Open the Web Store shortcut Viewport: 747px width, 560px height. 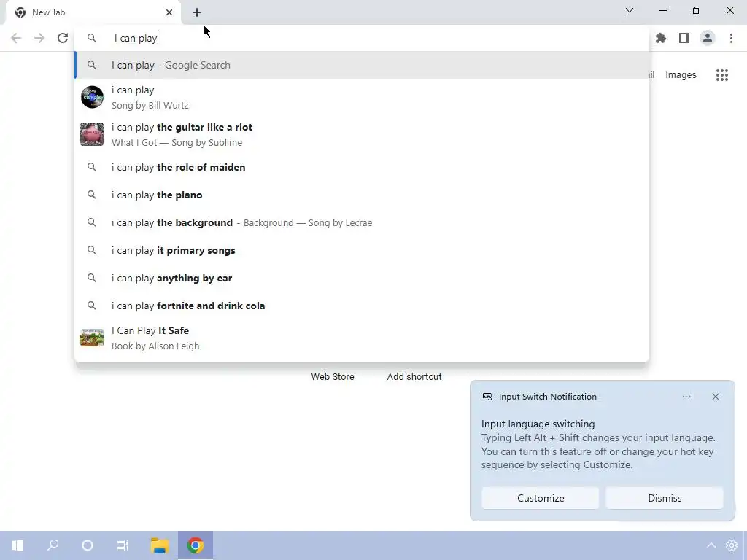pos(333,376)
